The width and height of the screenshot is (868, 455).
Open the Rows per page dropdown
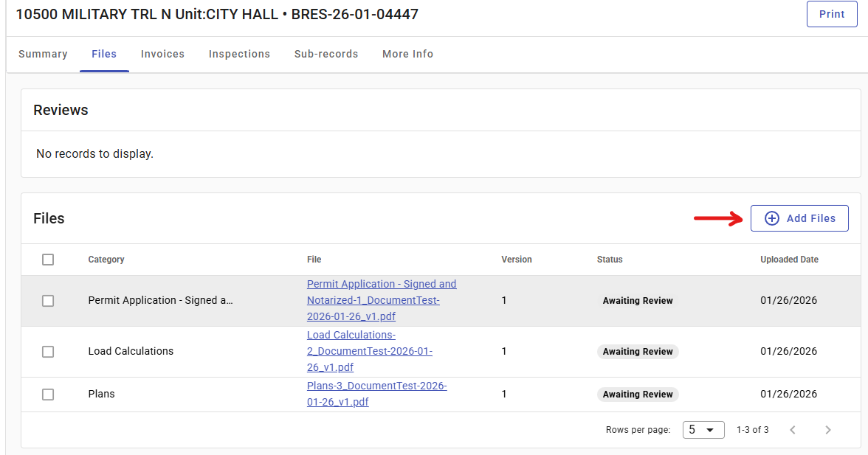pyautogui.click(x=703, y=430)
